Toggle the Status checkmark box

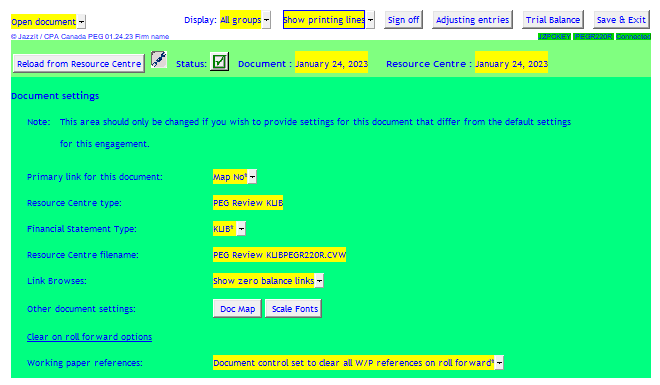(x=219, y=62)
